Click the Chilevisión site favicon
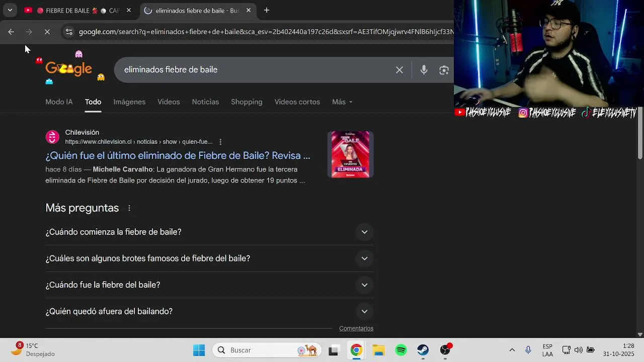This screenshot has height=362, width=644. pyautogui.click(x=52, y=137)
